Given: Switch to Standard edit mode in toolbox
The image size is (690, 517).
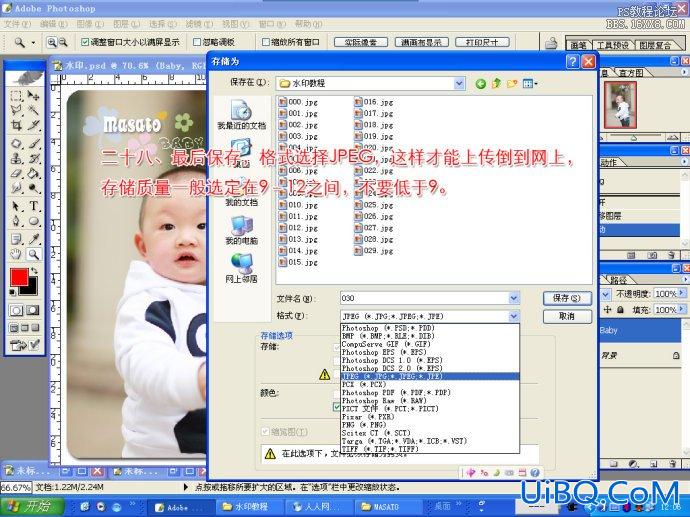Looking at the screenshot, I should coord(16,310).
